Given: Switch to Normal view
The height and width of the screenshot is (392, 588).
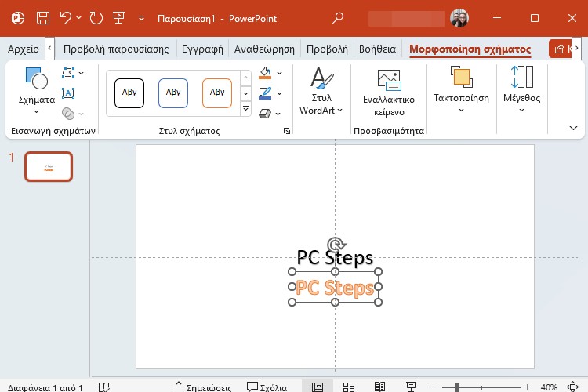Looking at the screenshot, I should point(318,387).
